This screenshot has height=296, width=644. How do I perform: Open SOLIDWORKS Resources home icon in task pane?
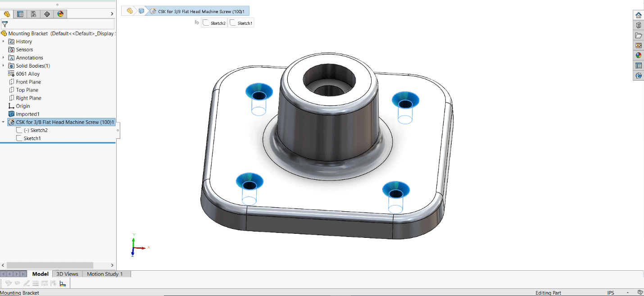(638, 15)
